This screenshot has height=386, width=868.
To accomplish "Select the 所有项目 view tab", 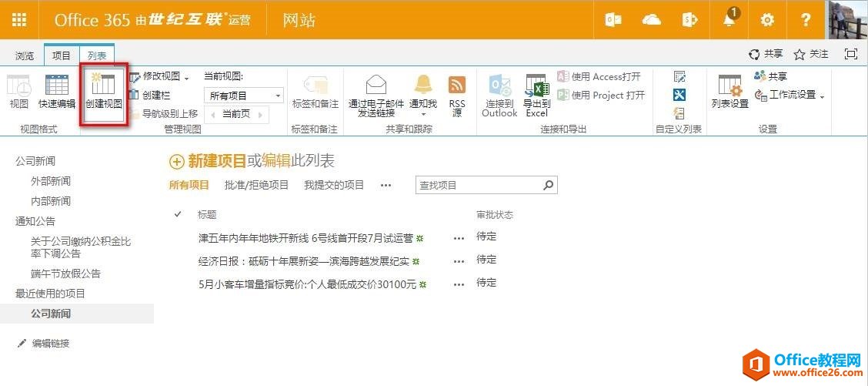I will 189,185.
